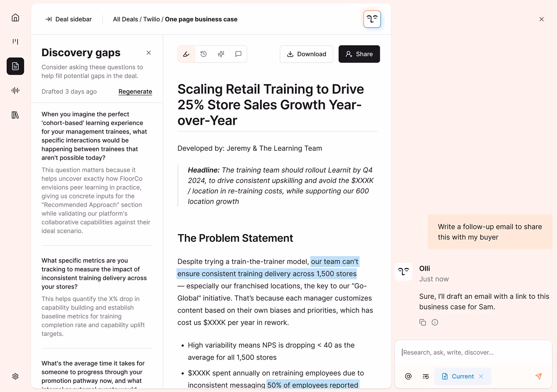Viewport: 557px width, 392px height.
Task: Open settings gear in left sidebar
Action: 15,376
